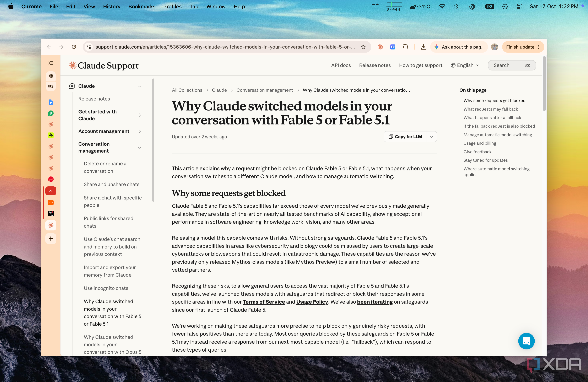Viewport: 588px width, 382px height.
Task: Open Chrome three-dot menu on Finish update
Action: [x=539, y=47]
